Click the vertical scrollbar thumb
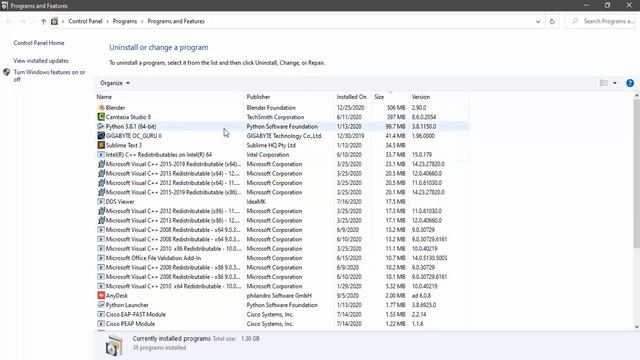This screenshot has height=360, width=640. click(636, 173)
